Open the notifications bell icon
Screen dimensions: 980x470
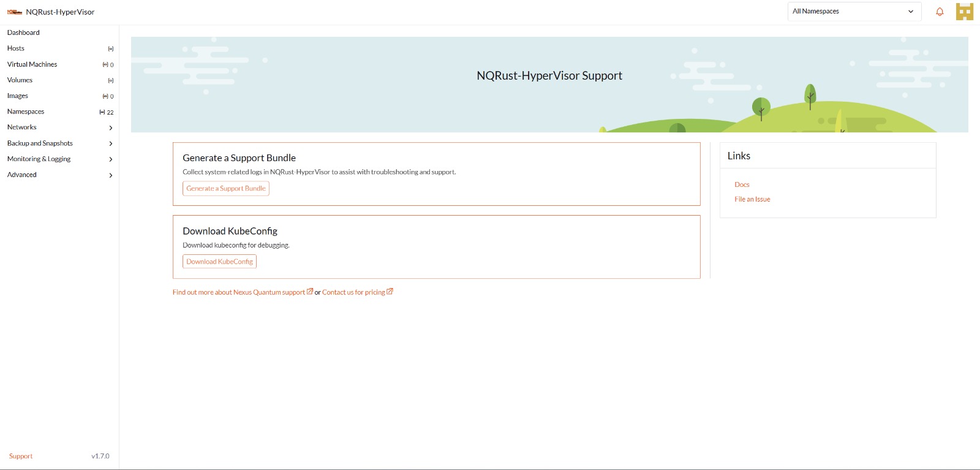[940, 12]
